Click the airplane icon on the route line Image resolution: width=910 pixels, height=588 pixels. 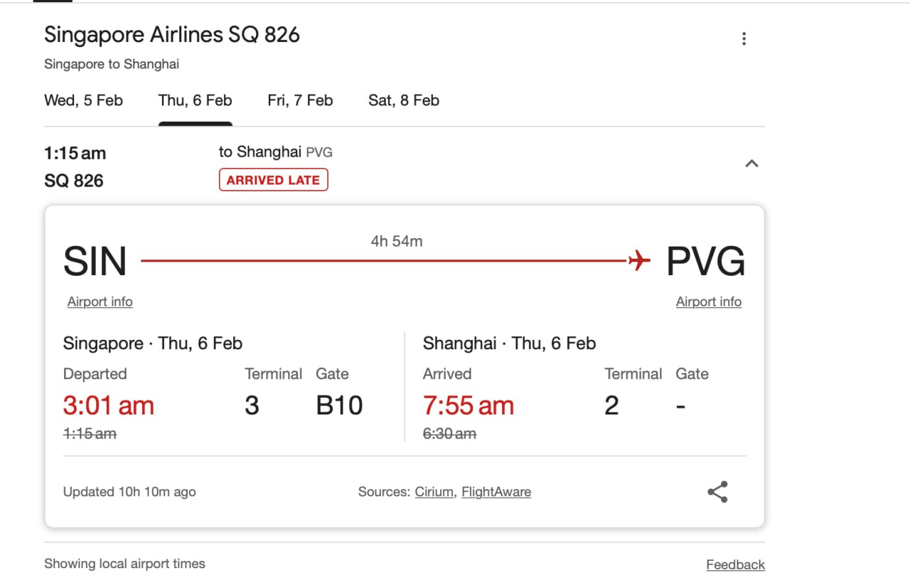pyautogui.click(x=638, y=260)
